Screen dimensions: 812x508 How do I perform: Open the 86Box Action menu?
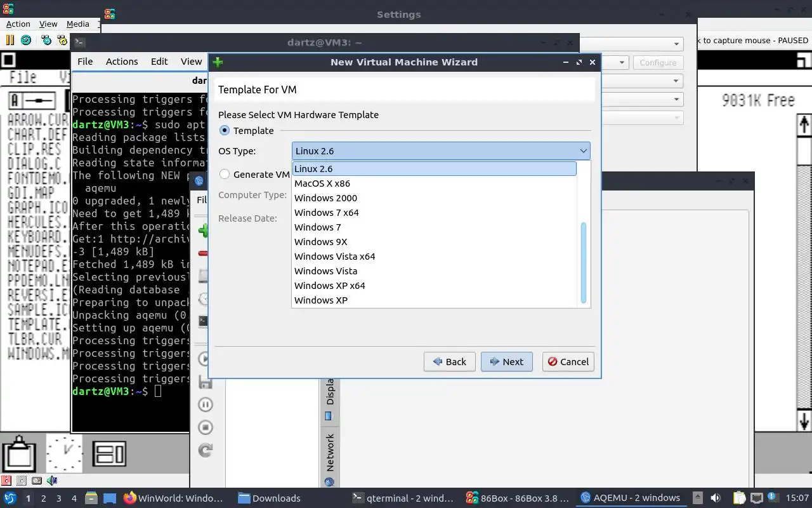click(18, 23)
